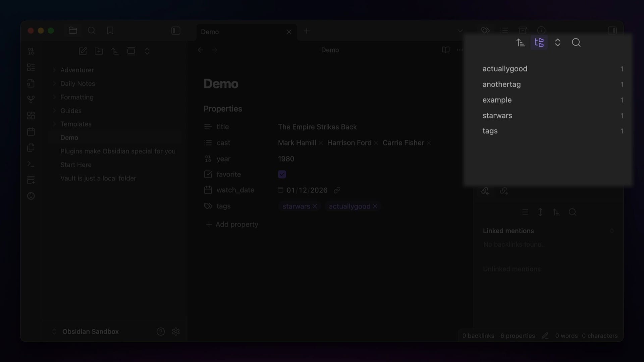Viewport: 644px width, 362px height.
Task: Toggle nested tags view icon
Action: [x=539, y=43]
